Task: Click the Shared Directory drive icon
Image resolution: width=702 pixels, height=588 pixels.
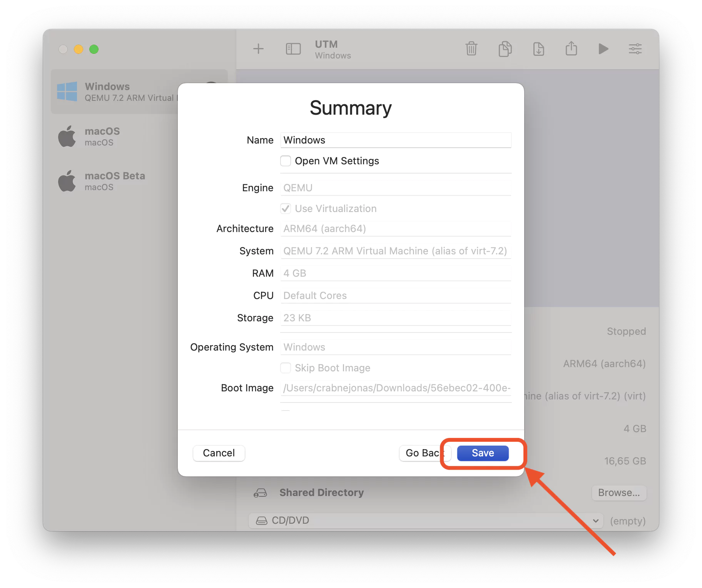Action: 260,493
